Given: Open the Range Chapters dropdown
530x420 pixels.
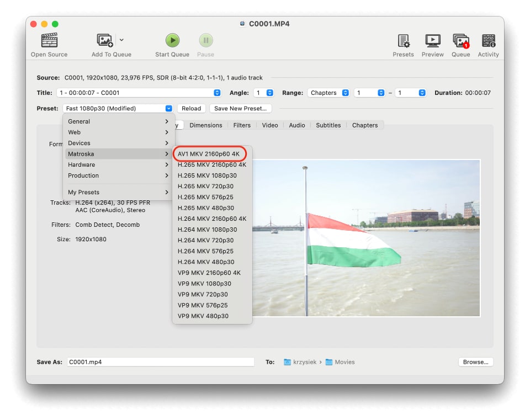Looking at the screenshot, I should tap(329, 93).
